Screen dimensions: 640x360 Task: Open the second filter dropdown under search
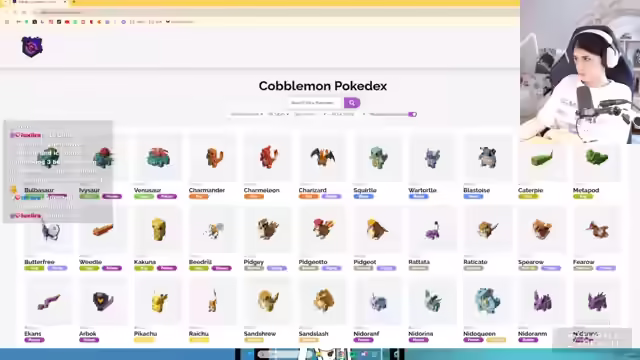pos(278,114)
